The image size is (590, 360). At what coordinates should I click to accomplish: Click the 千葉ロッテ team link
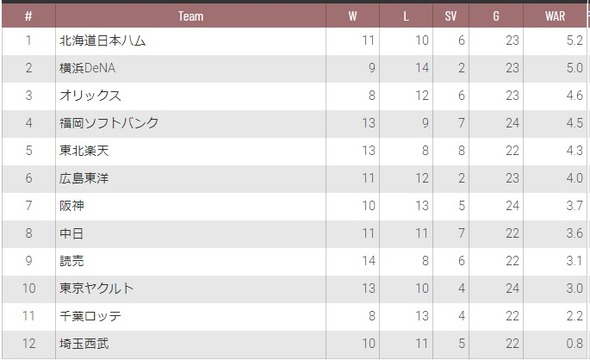pos(90,316)
